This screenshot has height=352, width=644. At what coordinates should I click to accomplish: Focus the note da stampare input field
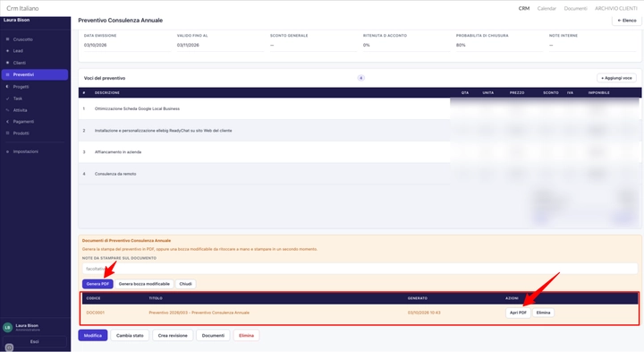pos(360,269)
